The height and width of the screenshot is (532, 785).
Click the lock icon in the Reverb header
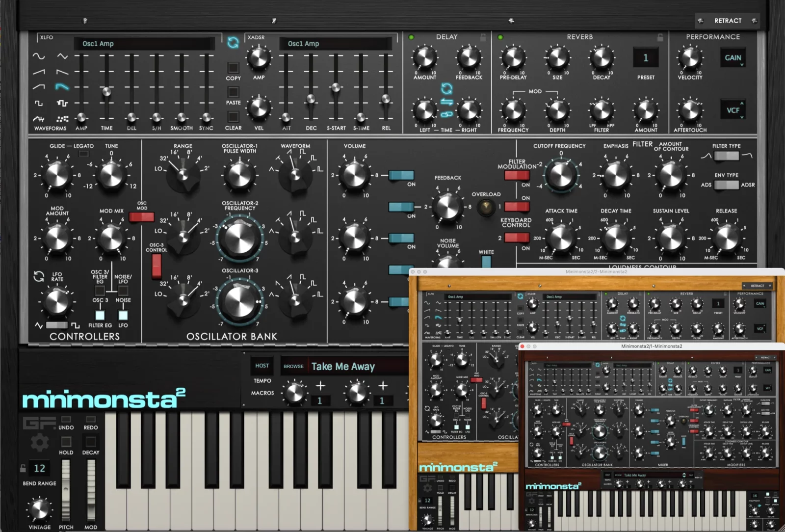click(660, 37)
